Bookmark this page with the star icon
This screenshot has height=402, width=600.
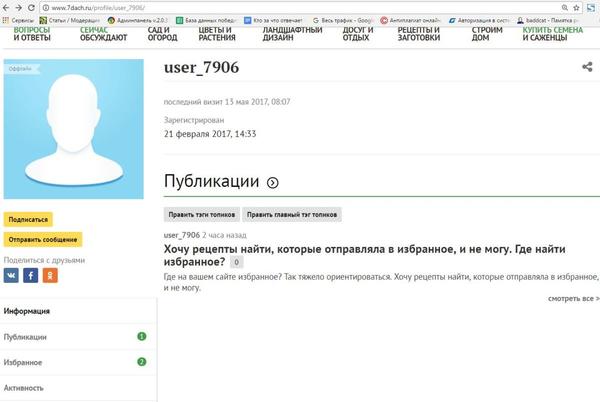tap(577, 7)
